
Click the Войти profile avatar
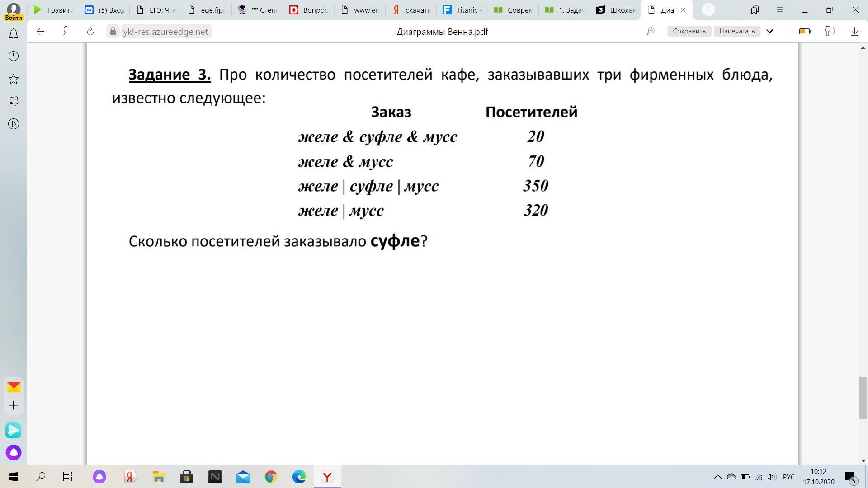tap(14, 11)
